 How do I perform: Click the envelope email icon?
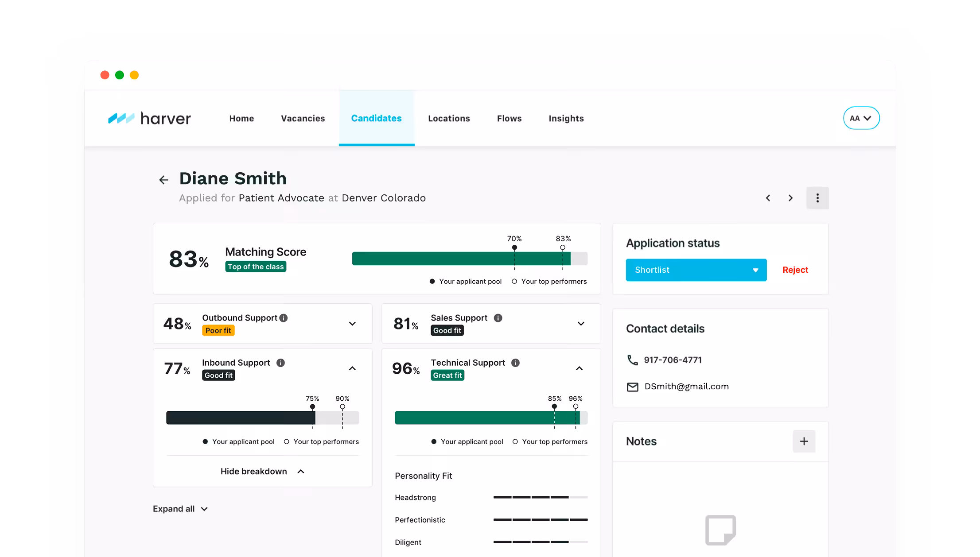coord(633,387)
